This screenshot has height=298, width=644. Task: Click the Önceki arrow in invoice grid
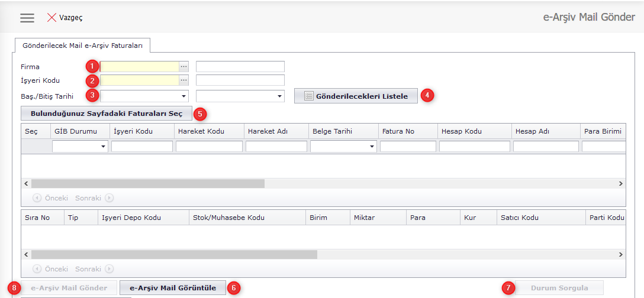click(x=37, y=198)
